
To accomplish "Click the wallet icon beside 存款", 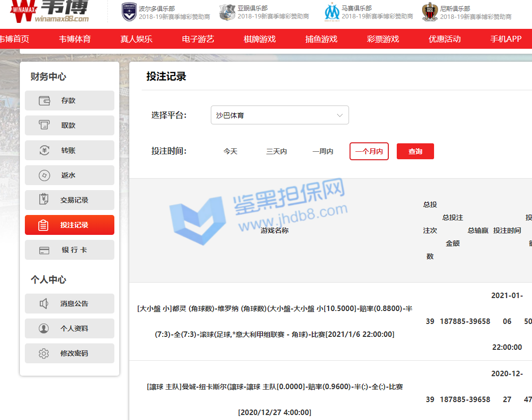I will coord(44,101).
